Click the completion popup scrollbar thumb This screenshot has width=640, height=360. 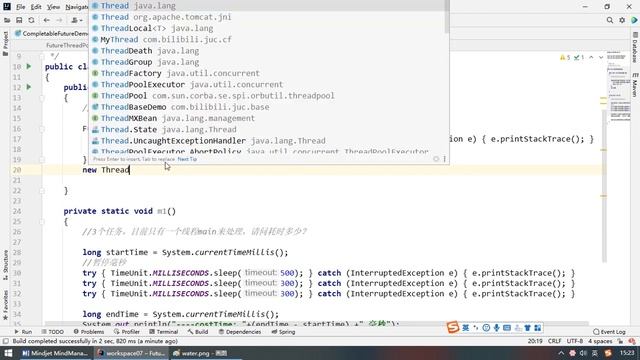(447, 16)
